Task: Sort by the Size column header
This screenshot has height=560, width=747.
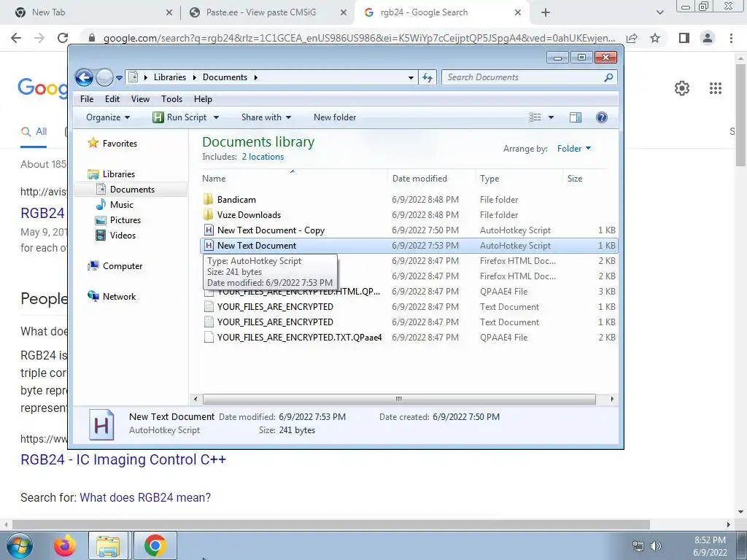Action: tap(575, 179)
